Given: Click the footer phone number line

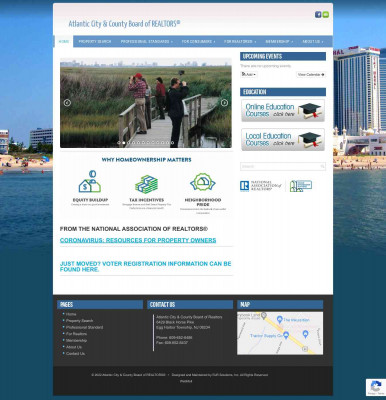Looking at the screenshot, I should (174, 337).
